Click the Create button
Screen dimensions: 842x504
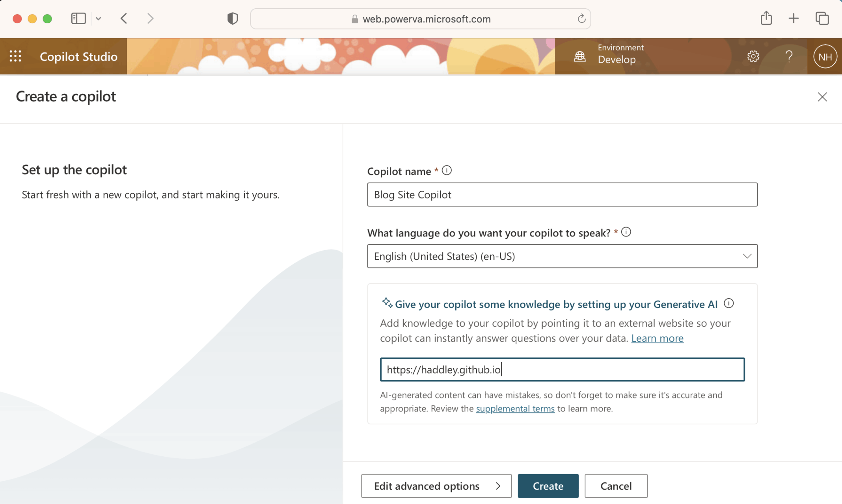point(548,486)
